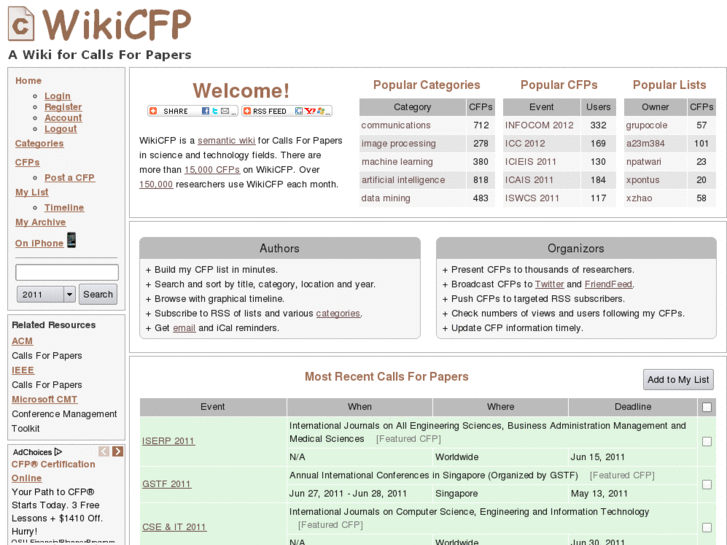The width and height of the screenshot is (727, 545).
Task: Open machine learning category
Action: pos(397,162)
